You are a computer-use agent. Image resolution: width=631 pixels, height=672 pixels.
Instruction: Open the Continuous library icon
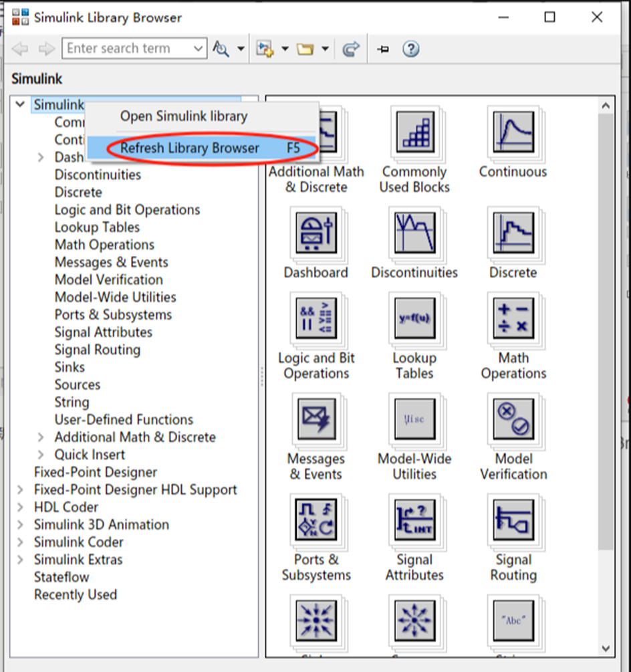[513, 132]
